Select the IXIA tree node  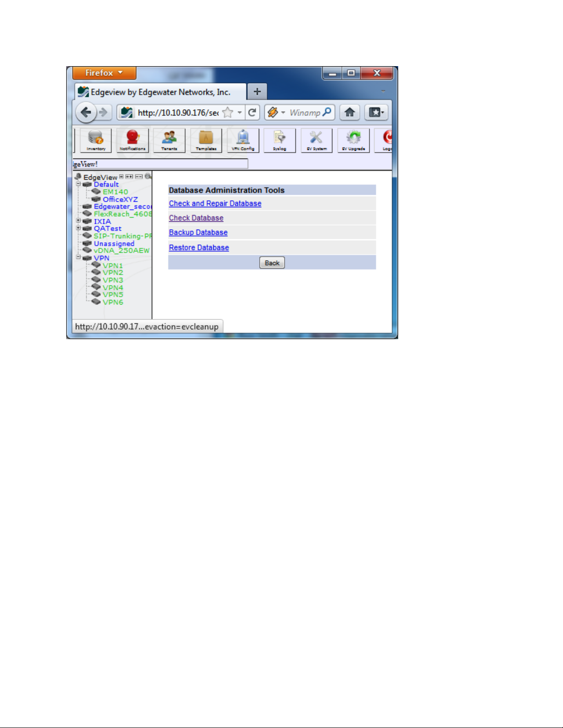[x=102, y=221]
